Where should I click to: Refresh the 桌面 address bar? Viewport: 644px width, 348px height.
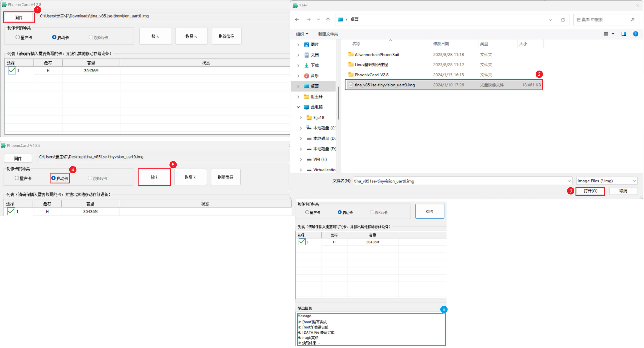pyautogui.click(x=563, y=20)
